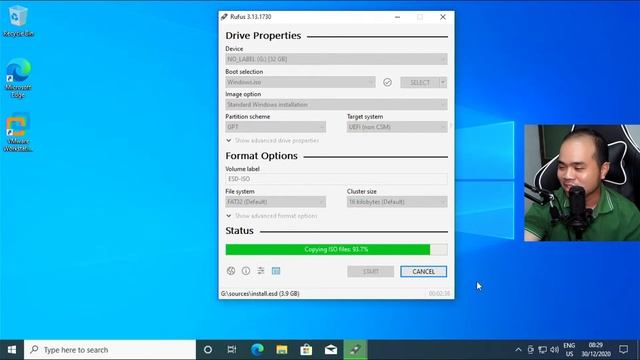Open the Boot selection dropdown

pos(300,82)
